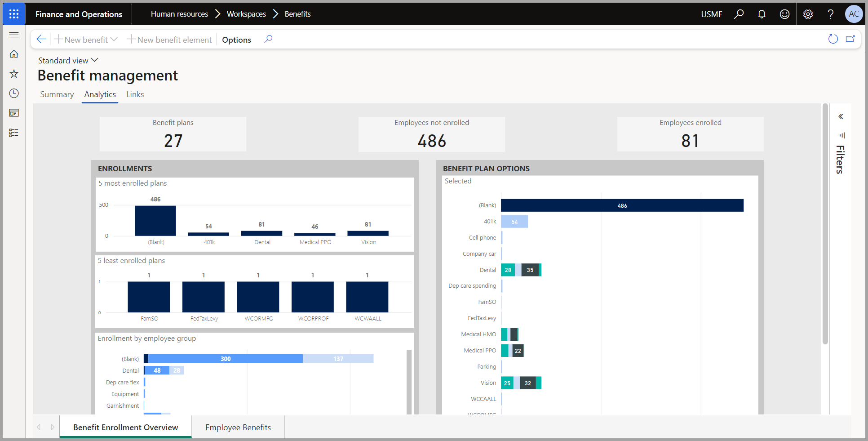The image size is (868, 441).
Task: Open page in new window icon
Action: tap(850, 39)
